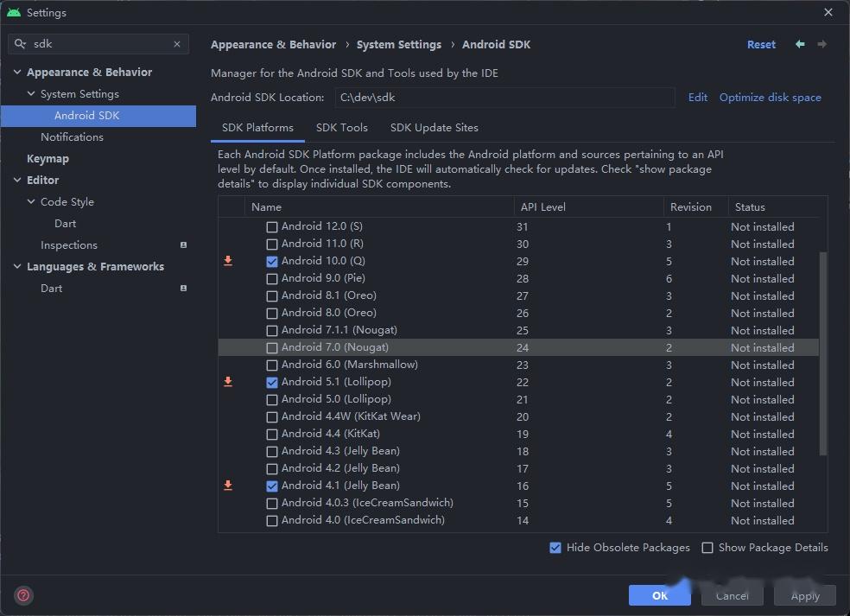Clear the sdk search field
The image size is (850, 616).
point(177,44)
